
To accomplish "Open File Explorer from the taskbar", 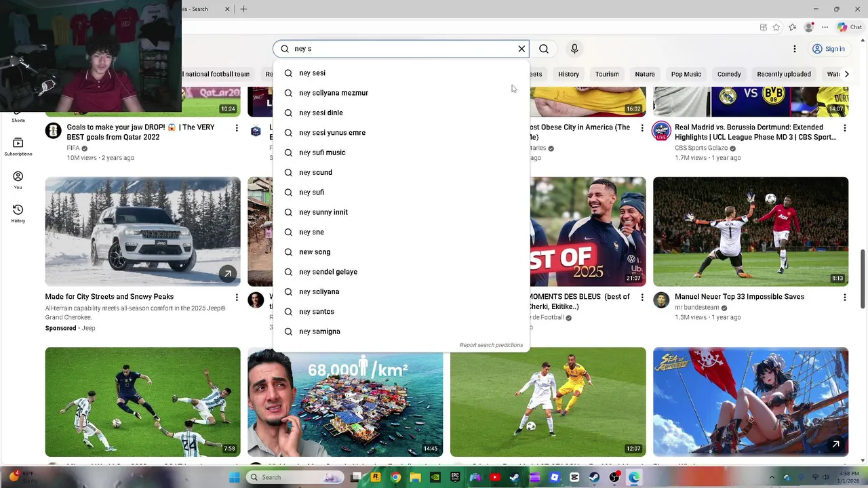I will [x=415, y=477].
